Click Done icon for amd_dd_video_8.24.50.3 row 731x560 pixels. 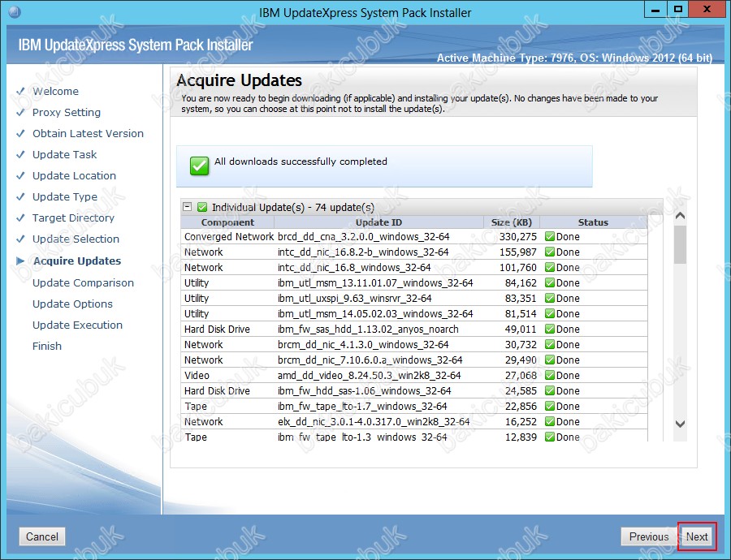click(x=550, y=375)
